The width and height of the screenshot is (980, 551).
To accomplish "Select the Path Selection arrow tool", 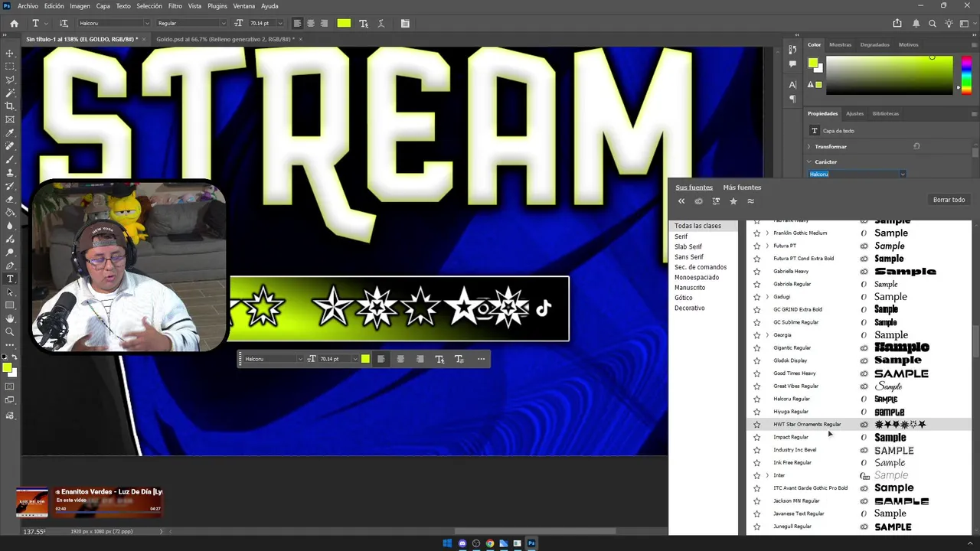I will click(10, 292).
